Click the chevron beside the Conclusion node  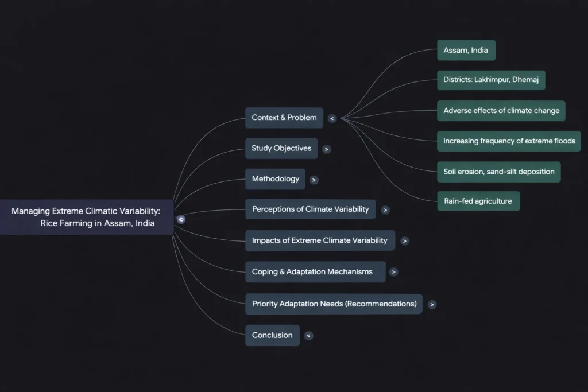[x=309, y=336]
